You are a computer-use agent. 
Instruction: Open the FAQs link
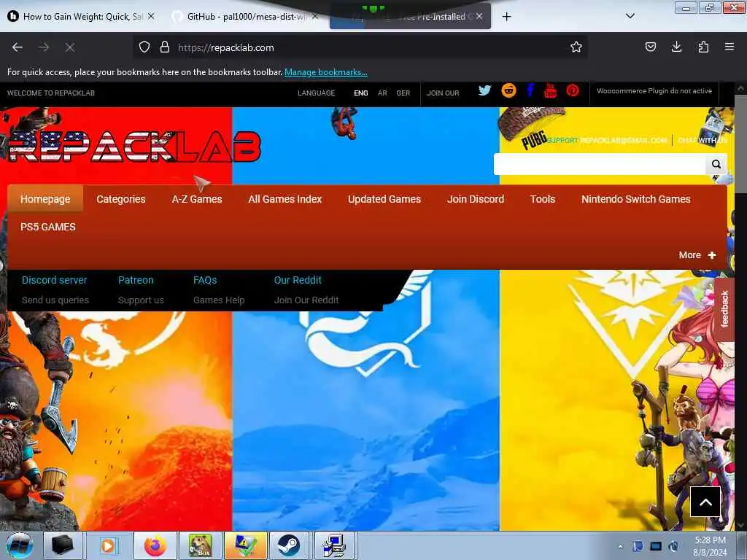point(205,280)
